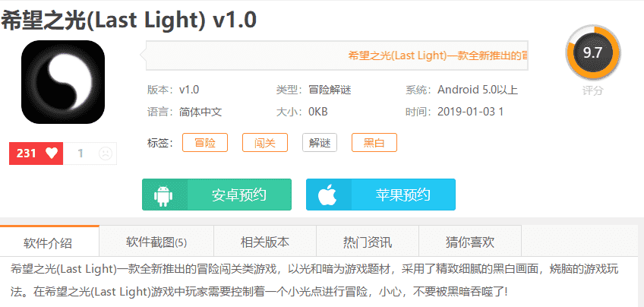Image resolution: width=644 pixels, height=307 pixels.
Task: Select the 黑白 tag
Action: coord(374,142)
